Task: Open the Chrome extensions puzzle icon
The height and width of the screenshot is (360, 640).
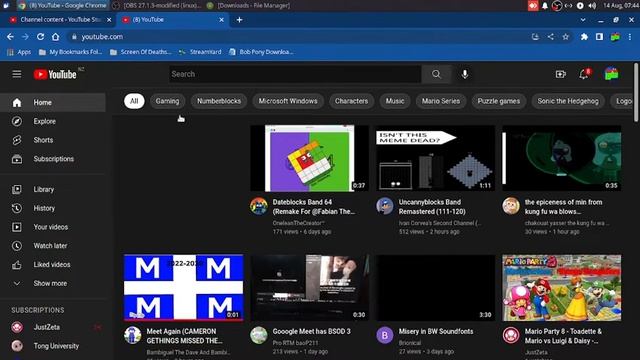Action: point(584,37)
